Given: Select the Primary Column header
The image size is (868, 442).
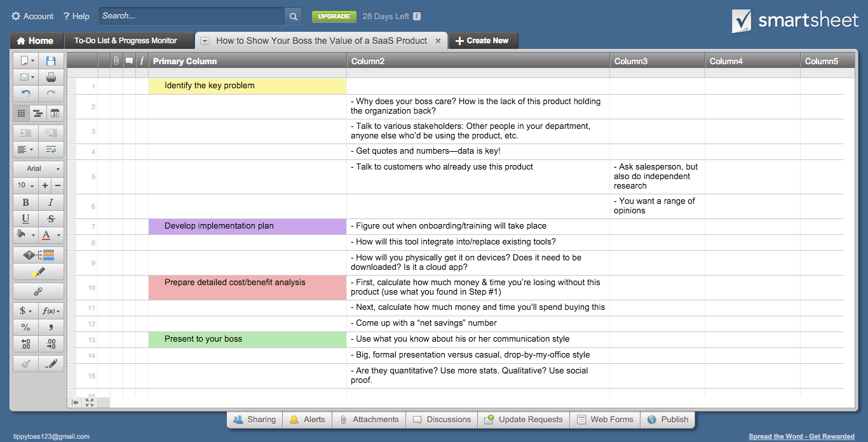Looking at the screenshot, I should point(248,61).
